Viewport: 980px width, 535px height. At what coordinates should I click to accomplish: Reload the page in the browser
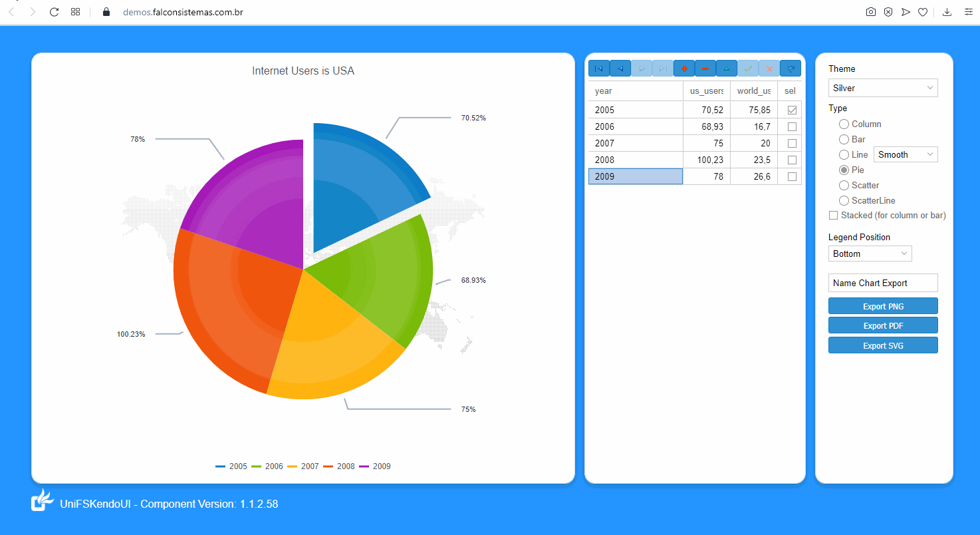(55, 12)
